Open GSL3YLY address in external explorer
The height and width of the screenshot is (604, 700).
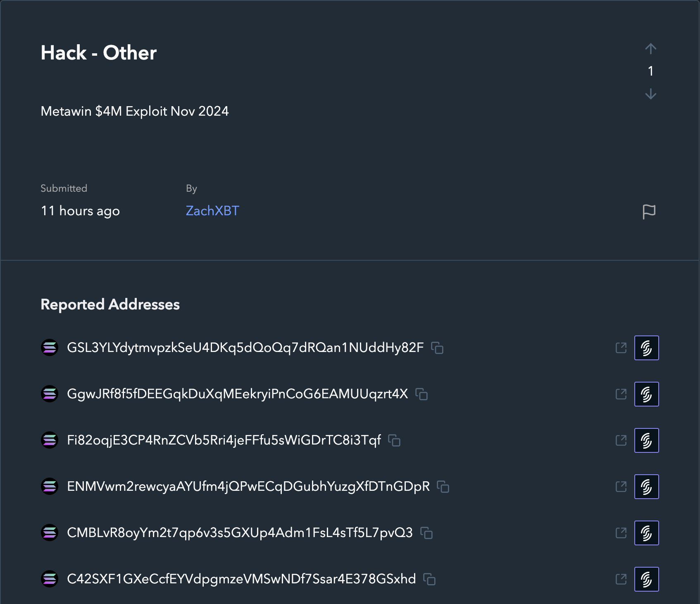pyautogui.click(x=621, y=348)
